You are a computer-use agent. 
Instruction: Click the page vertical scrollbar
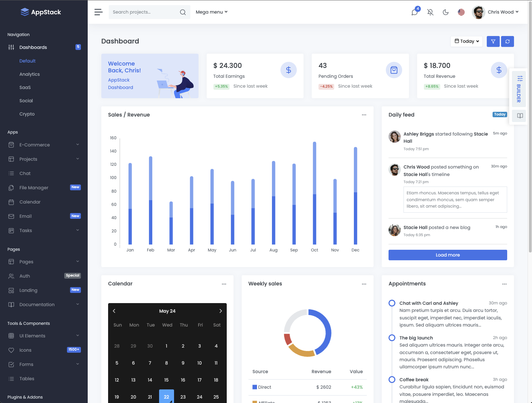[530, 126]
